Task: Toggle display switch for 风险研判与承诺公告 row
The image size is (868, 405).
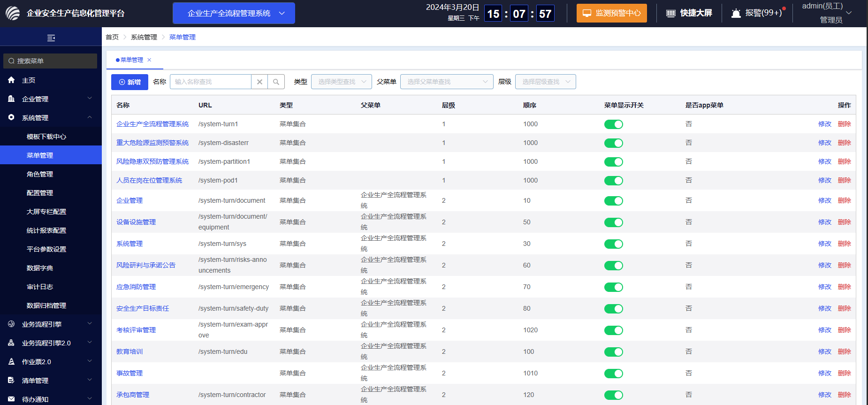Action: (x=614, y=266)
